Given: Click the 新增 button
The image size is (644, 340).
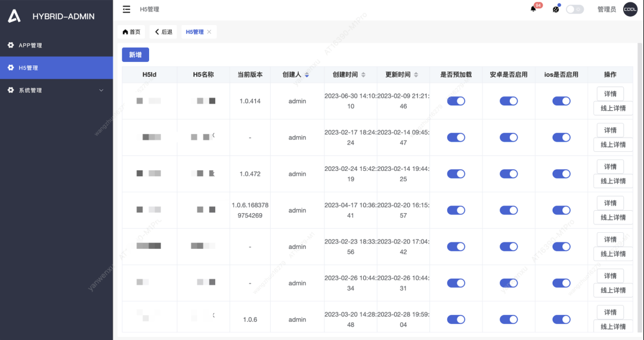Looking at the screenshot, I should (135, 55).
